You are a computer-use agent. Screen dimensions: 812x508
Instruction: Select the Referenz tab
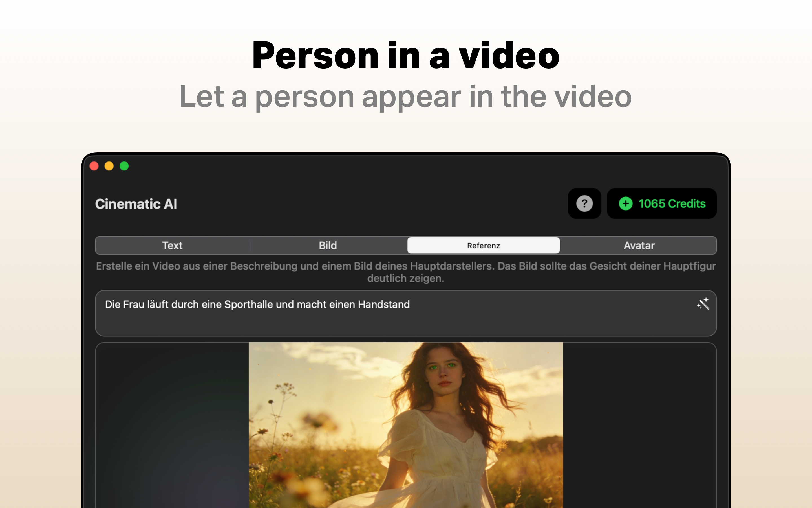[484, 245]
